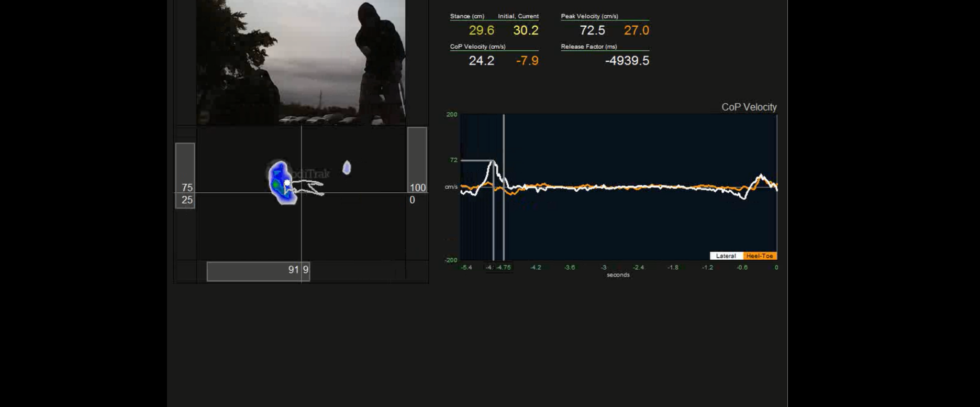
Task: Click the golfer video preview
Action: 301,62
